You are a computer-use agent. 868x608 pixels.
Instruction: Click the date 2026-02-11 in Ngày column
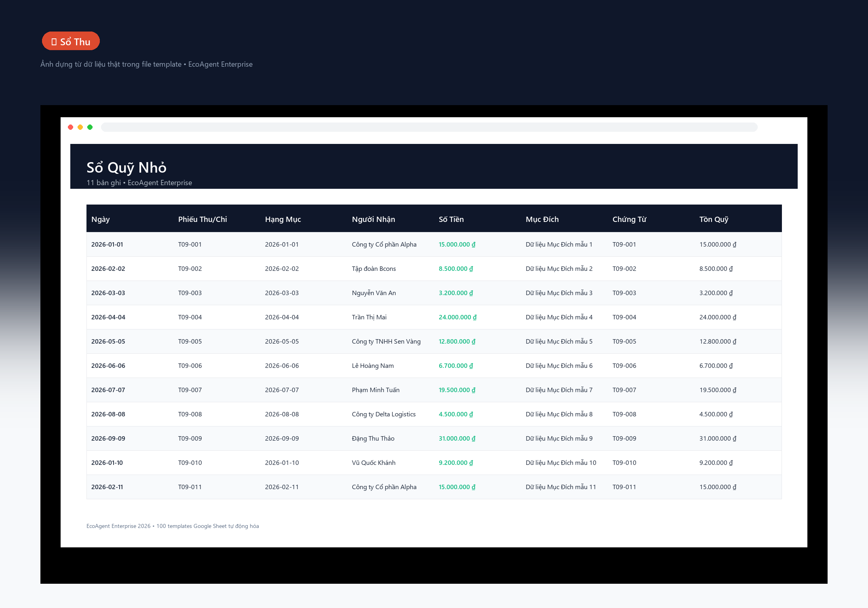tap(107, 487)
